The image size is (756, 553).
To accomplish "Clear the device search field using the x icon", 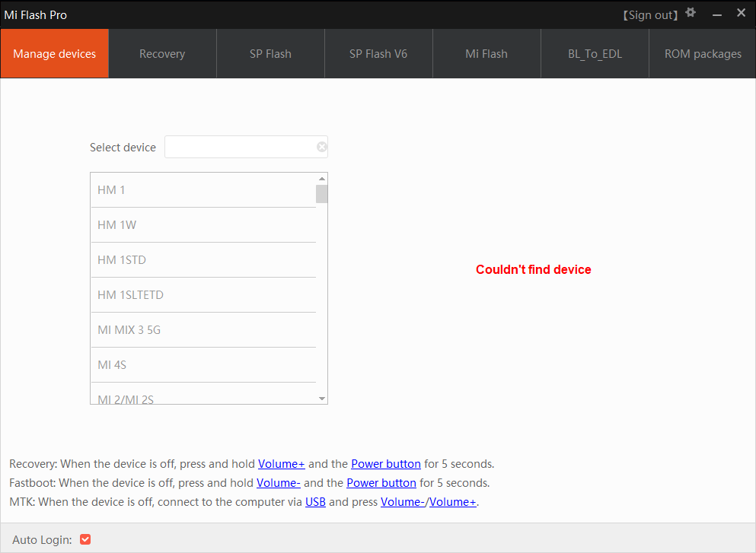I will pos(321,147).
